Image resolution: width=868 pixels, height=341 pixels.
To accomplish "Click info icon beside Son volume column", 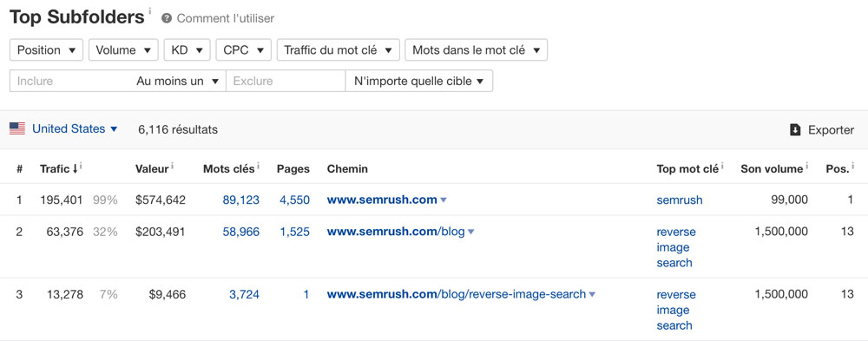I will tap(806, 165).
